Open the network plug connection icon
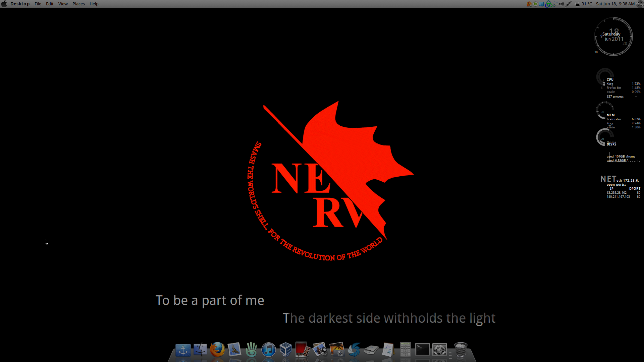The width and height of the screenshot is (644, 362). [x=569, y=4]
